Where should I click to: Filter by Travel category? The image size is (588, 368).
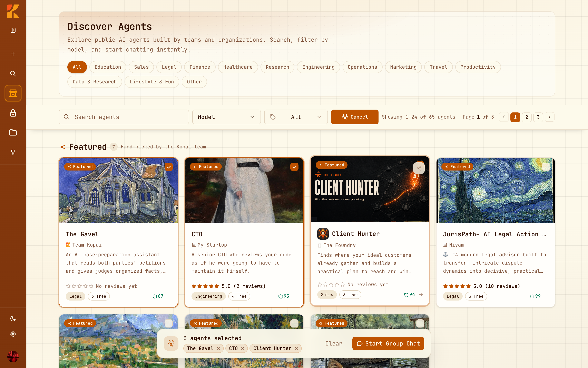(438, 67)
